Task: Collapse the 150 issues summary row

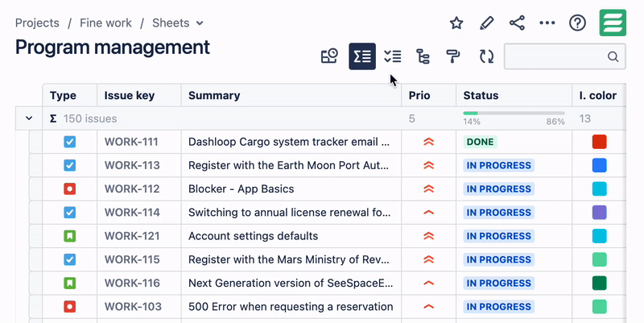Action: pyautogui.click(x=29, y=118)
